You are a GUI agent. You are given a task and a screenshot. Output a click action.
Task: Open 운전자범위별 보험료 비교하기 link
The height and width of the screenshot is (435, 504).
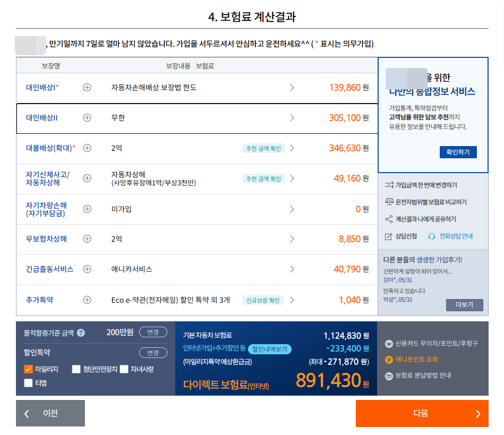[x=431, y=202]
